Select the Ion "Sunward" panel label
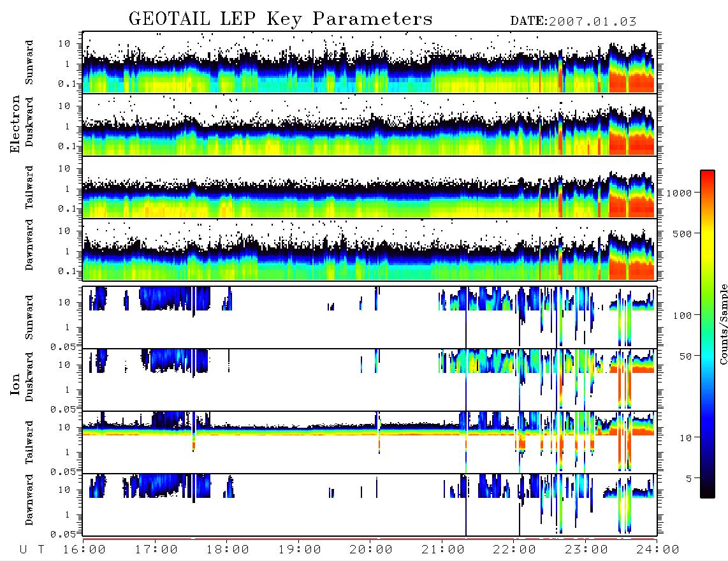The height and width of the screenshot is (561, 728). tap(29, 317)
